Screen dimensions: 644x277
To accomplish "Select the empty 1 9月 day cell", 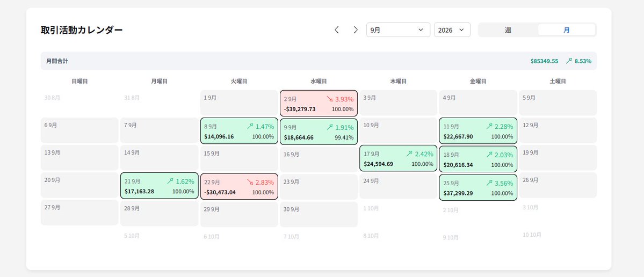I will pyautogui.click(x=239, y=103).
